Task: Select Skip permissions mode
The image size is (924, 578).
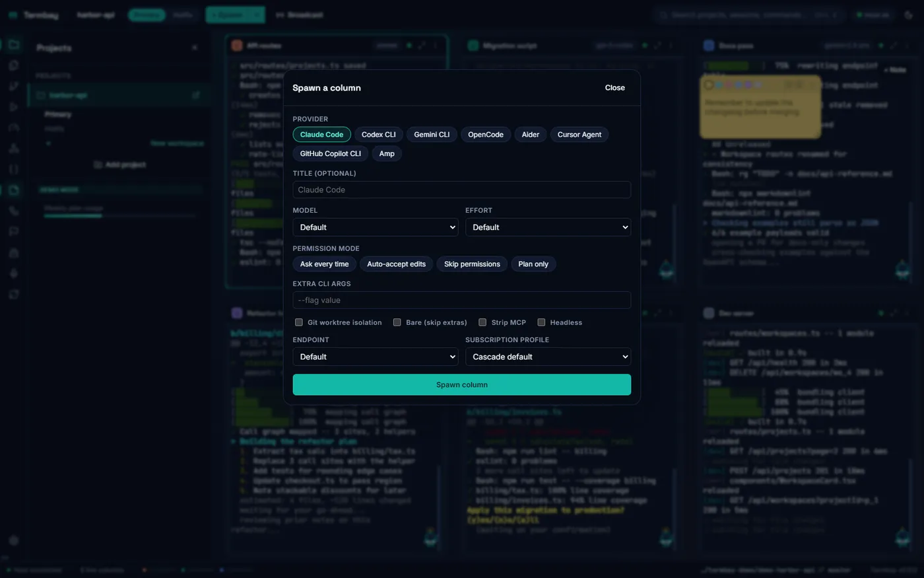Action: (472, 264)
